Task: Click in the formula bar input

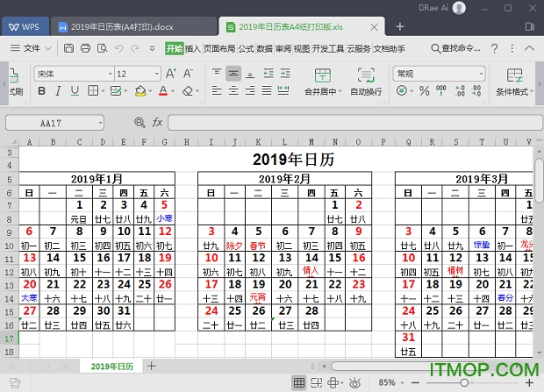Action: [355, 123]
